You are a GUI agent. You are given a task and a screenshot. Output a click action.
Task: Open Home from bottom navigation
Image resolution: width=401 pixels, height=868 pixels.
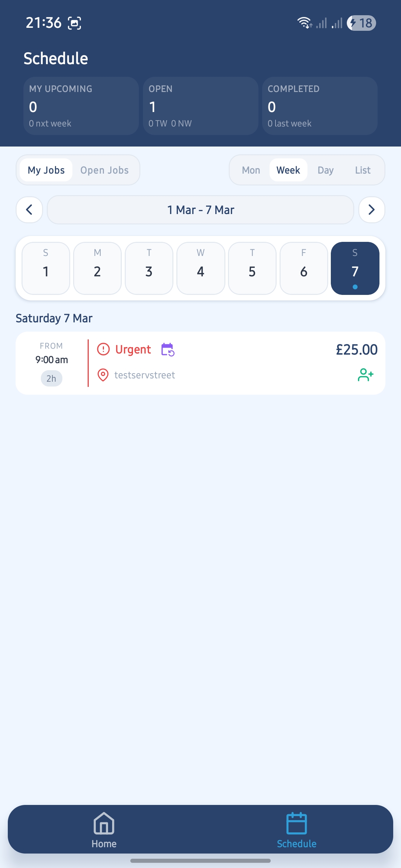point(104,830)
